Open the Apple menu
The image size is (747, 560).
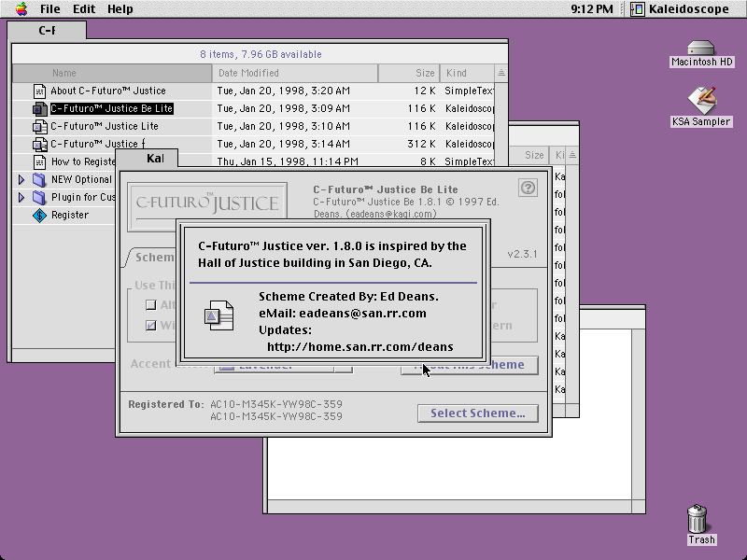[21, 9]
